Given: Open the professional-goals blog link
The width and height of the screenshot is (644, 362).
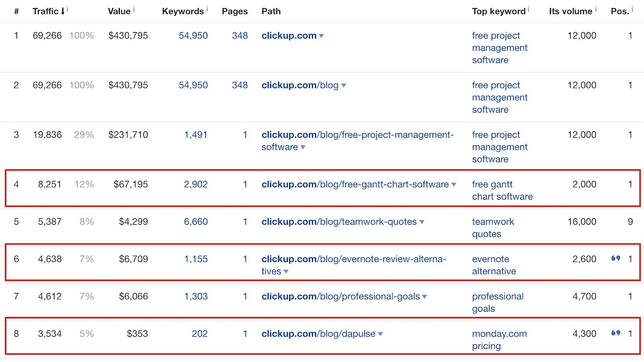Looking at the screenshot, I should (x=341, y=296).
